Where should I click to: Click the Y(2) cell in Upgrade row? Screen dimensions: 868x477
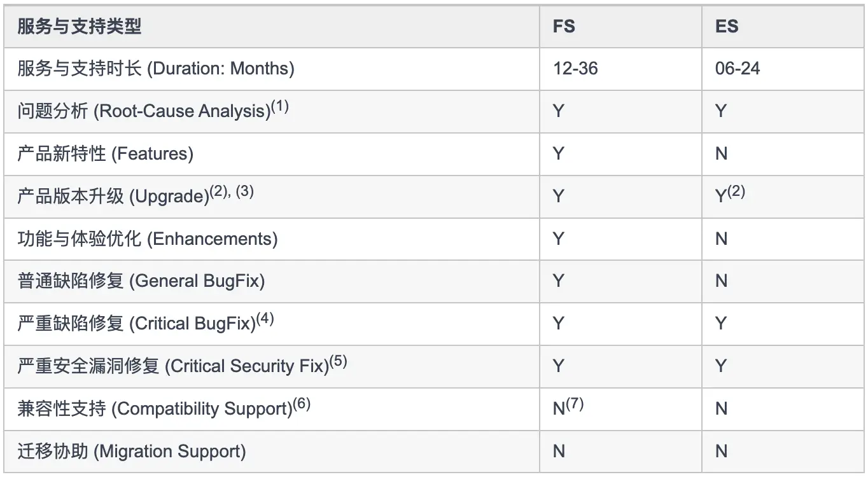730,195
